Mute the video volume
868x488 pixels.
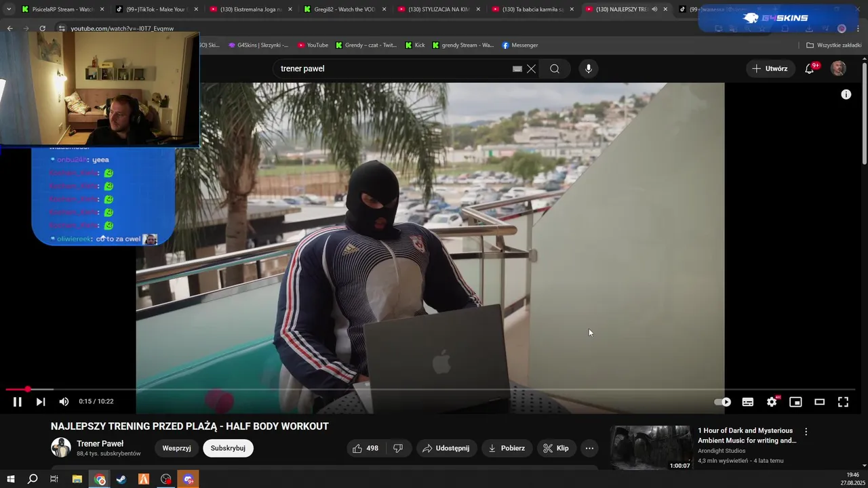[64, 402]
